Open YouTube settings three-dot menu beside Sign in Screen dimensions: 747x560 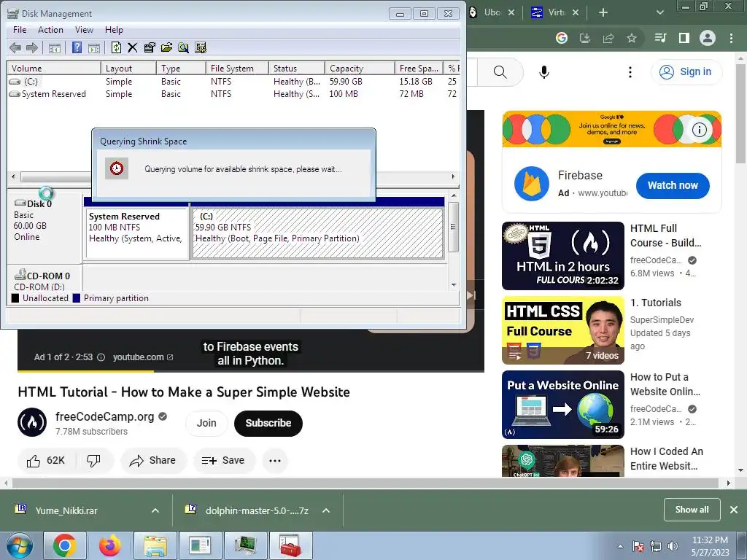[x=630, y=72]
